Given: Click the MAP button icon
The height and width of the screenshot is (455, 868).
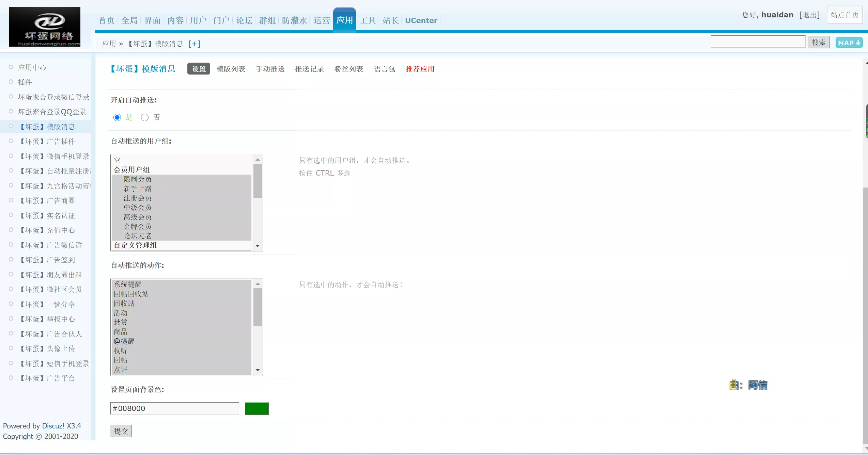Looking at the screenshot, I should 849,43.
